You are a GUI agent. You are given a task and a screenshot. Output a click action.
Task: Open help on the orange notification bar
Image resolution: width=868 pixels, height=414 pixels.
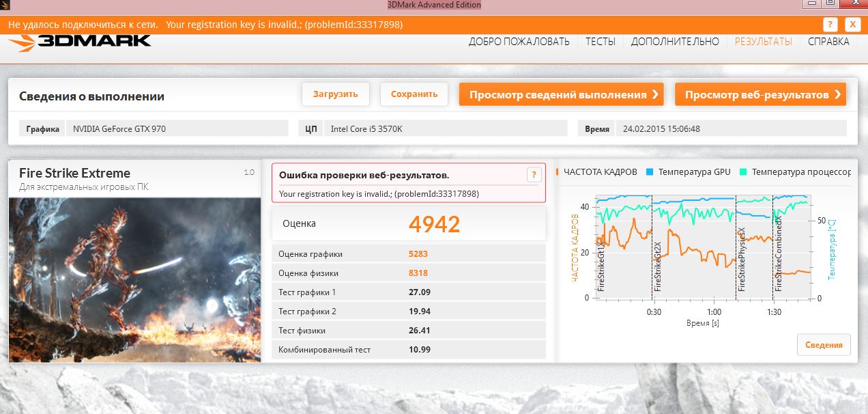pos(830,25)
